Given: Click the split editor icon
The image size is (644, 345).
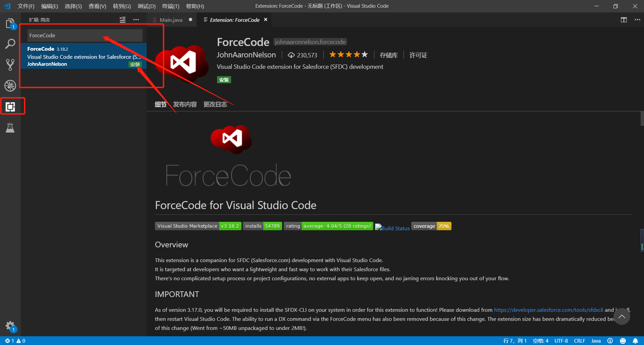Looking at the screenshot, I should point(624,19).
